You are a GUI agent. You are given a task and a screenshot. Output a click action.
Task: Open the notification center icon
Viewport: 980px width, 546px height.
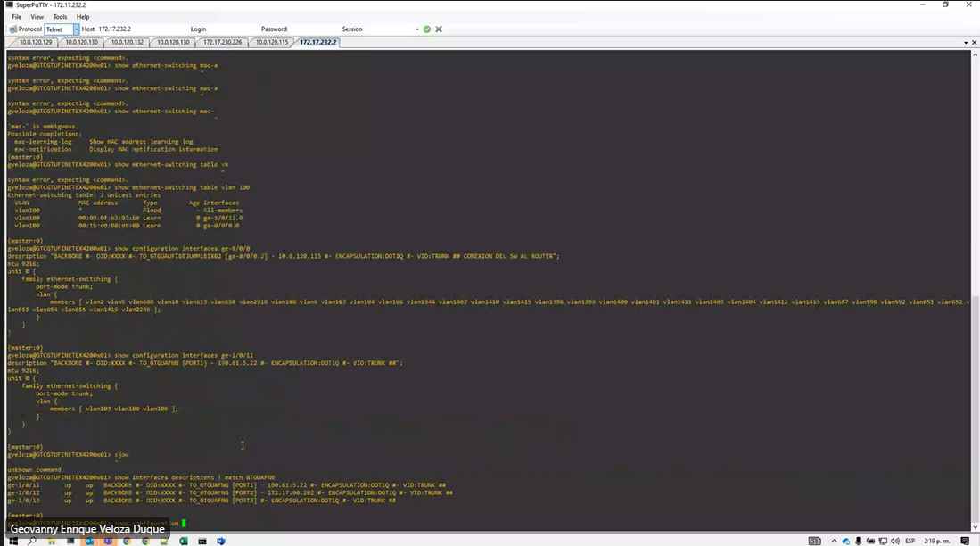point(967,541)
